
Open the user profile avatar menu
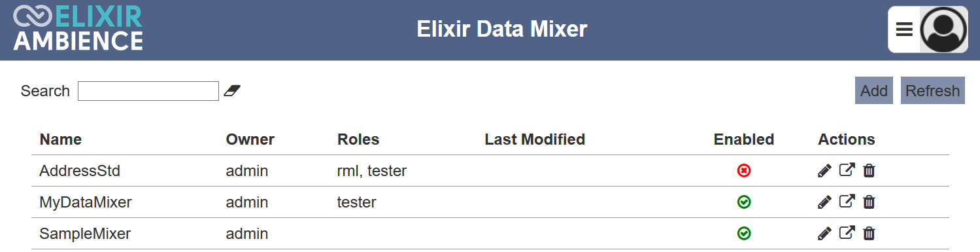pos(943,29)
